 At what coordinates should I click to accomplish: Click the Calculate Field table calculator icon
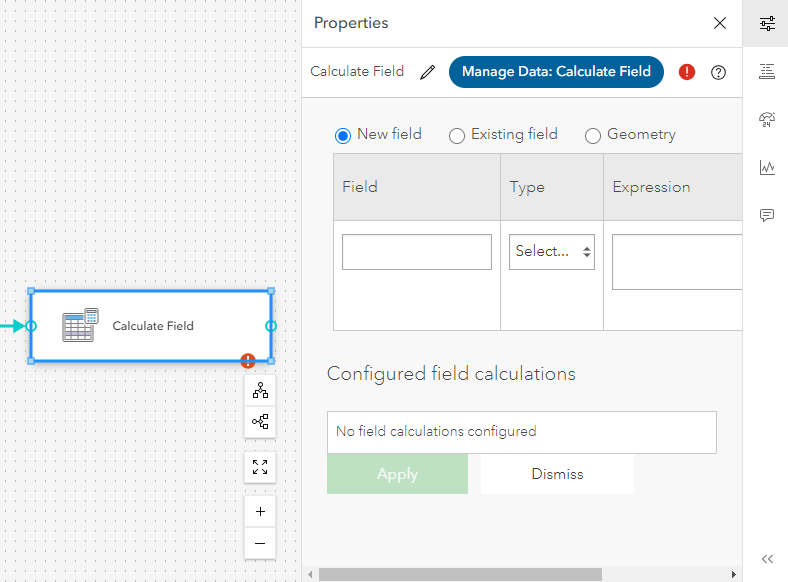[80, 325]
